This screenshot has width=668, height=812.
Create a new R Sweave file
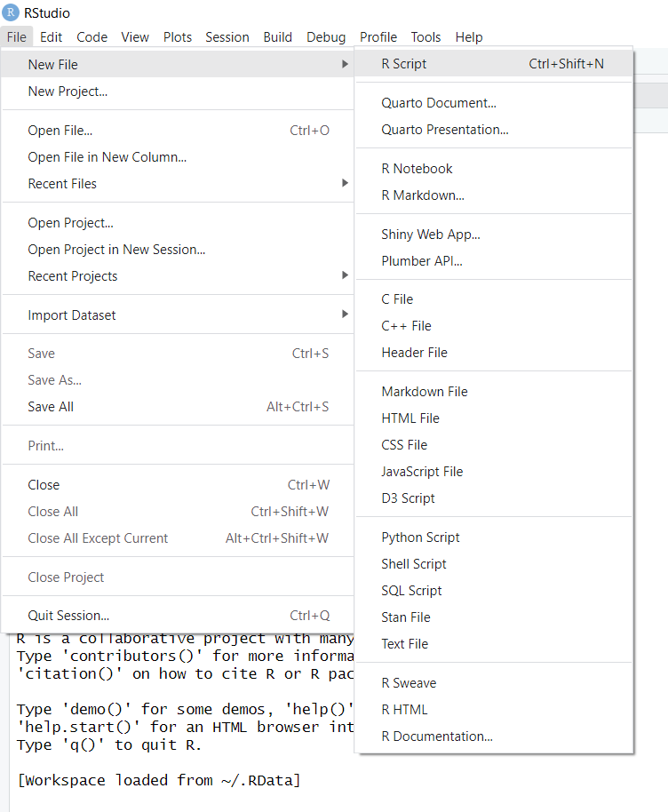[x=494, y=683]
